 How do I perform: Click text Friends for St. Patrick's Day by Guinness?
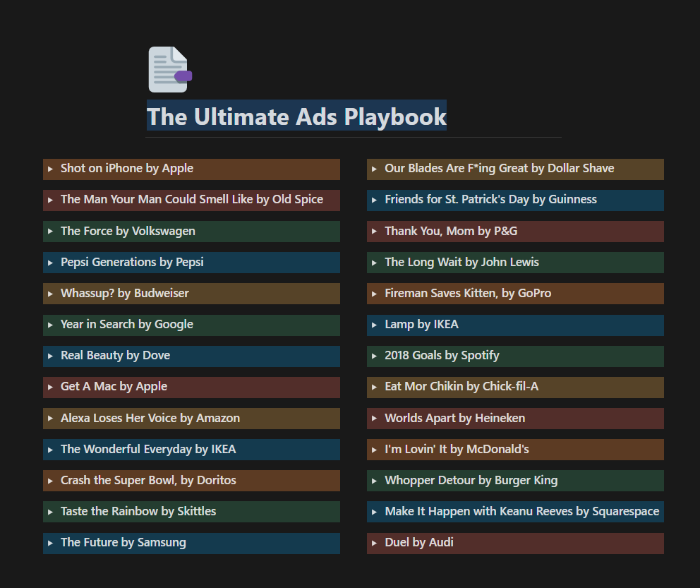click(x=490, y=199)
